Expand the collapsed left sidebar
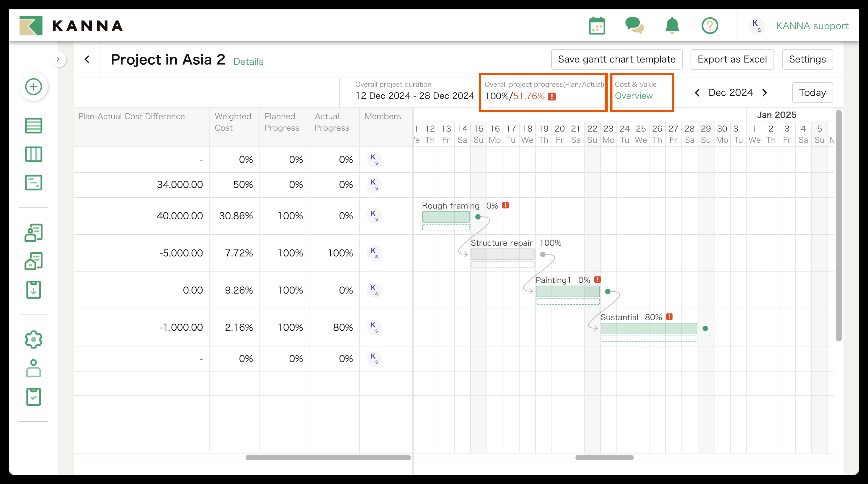The image size is (868, 484). 58,60
